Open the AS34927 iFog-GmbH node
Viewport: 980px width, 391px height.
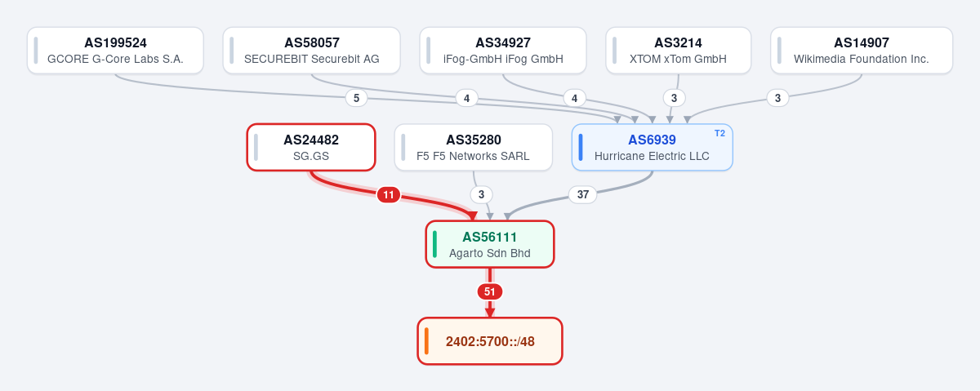(x=503, y=51)
